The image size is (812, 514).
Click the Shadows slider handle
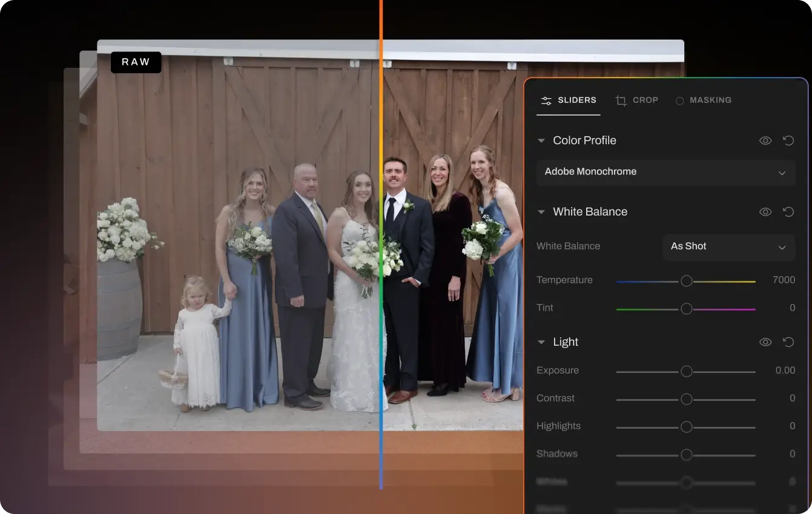pos(686,455)
